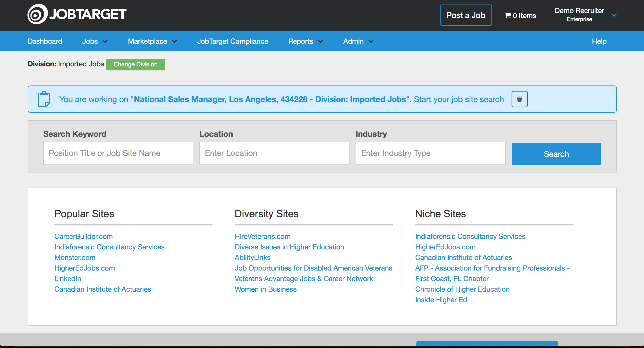Click the Help link
The width and height of the screenshot is (644, 348).
[x=599, y=41]
